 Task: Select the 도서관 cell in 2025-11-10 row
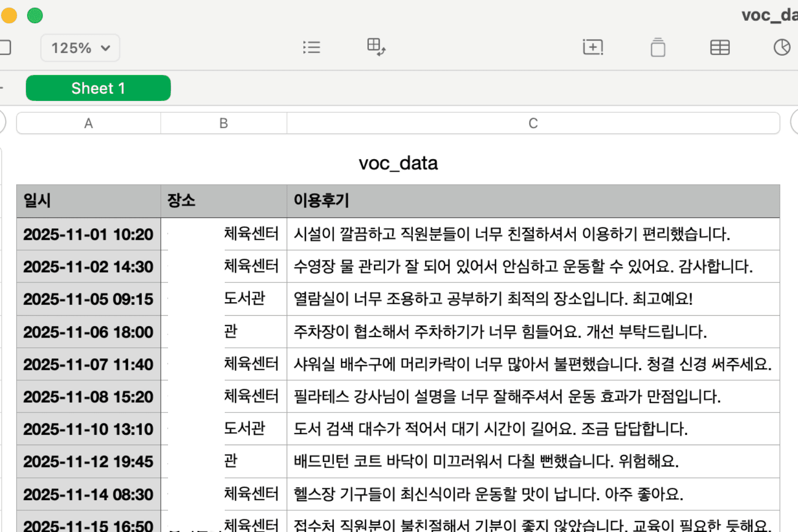pos(224,429)
